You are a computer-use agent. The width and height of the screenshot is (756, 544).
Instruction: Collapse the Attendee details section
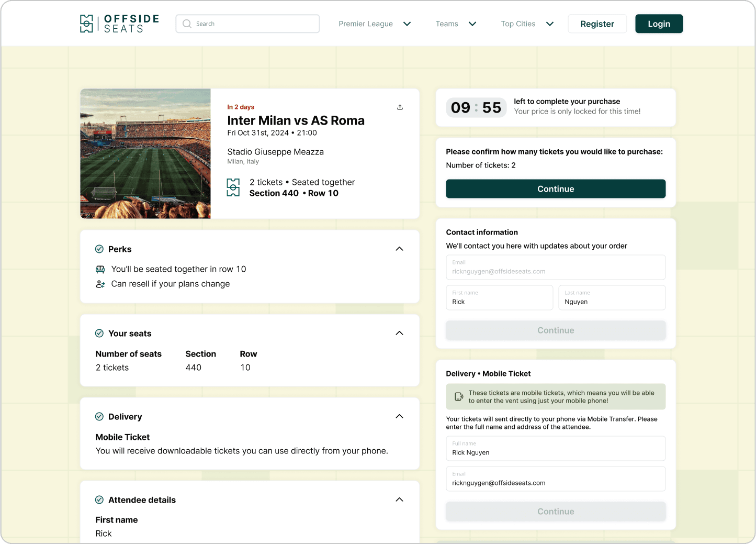400,500
